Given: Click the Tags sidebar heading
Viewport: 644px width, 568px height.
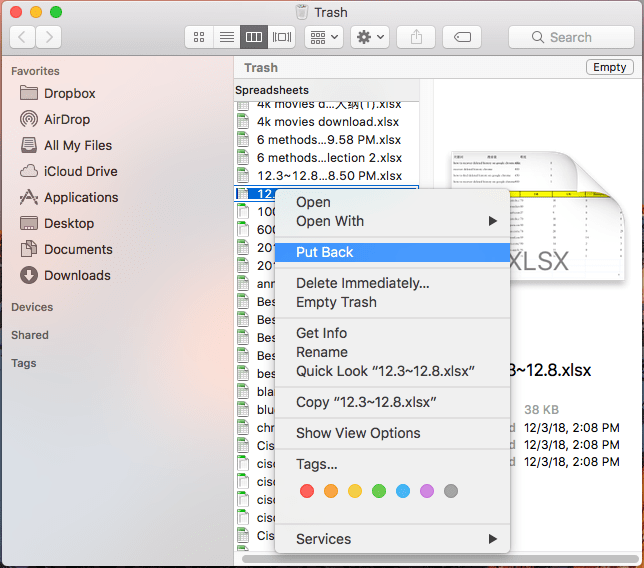Looking at the screenshot, I should [x=23, y=363].
